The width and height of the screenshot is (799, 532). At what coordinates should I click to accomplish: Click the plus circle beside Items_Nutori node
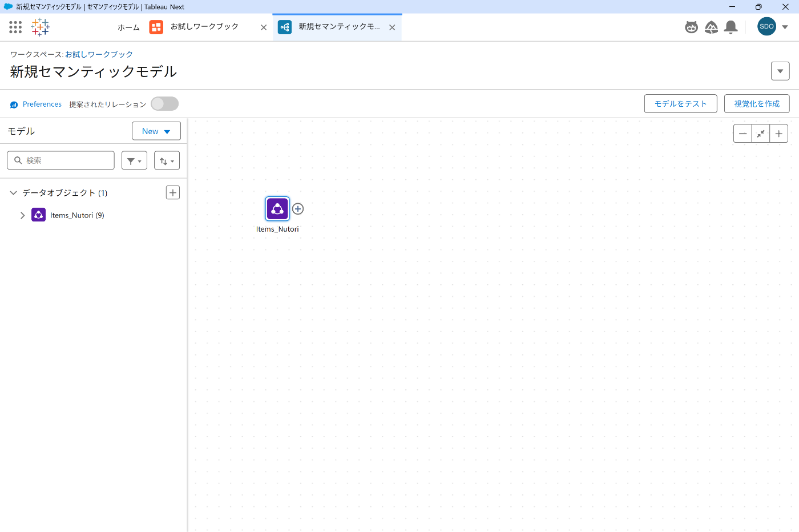point(298,209)
